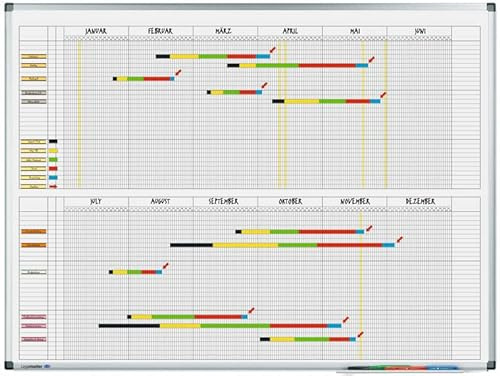Click red arrow ending the Januar–Februar bar
Viewport: 500px width, 376px height.
pyautogui.click(x=178, y=72)
